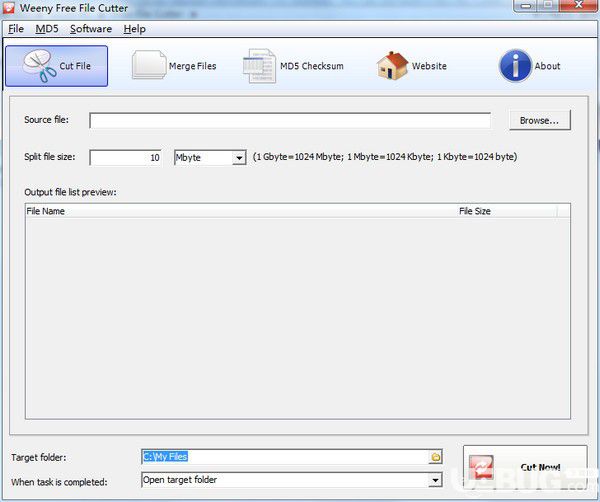This screenshot has width=600, height=502.
Task: Expand the Open target folder dropdown
Action: (435, 480)
